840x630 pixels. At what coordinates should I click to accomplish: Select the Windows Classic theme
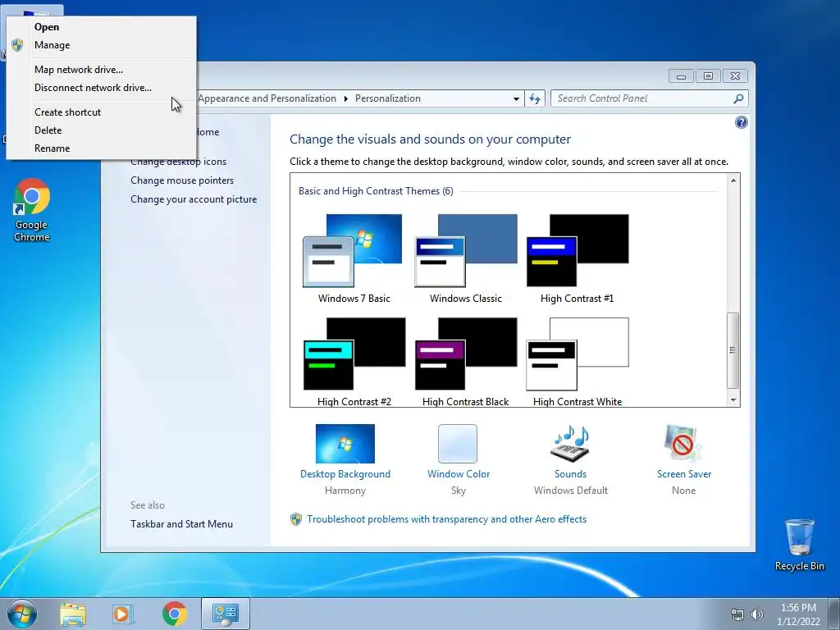tap(466, 259)
